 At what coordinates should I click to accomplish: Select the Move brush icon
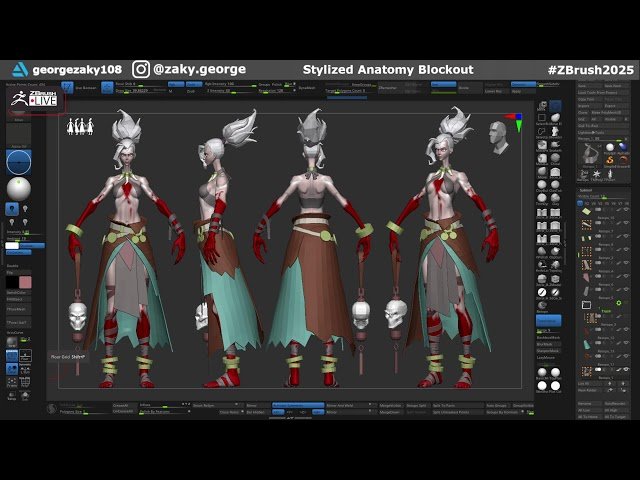point(542,171)
